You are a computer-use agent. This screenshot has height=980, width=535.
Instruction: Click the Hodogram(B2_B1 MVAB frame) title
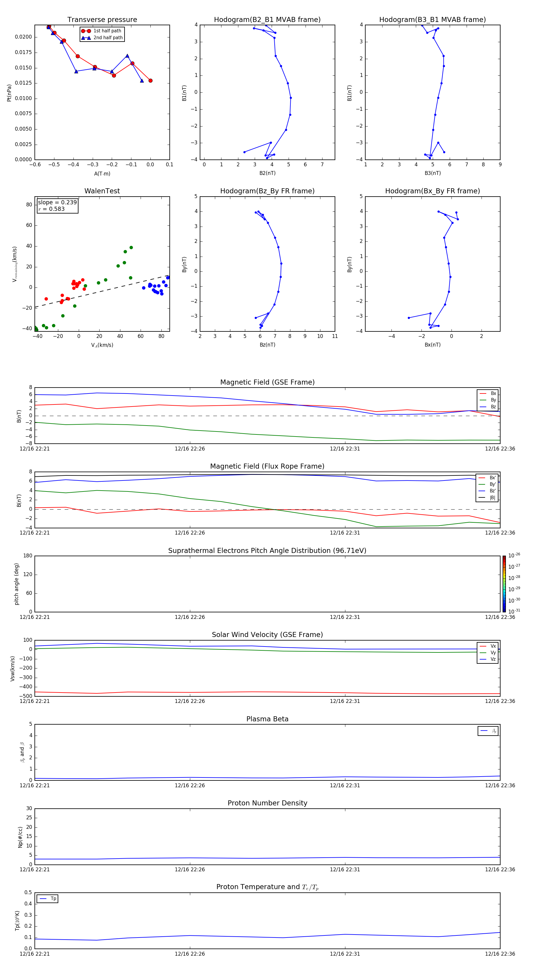pyautogui.click(x=267, y=20)
